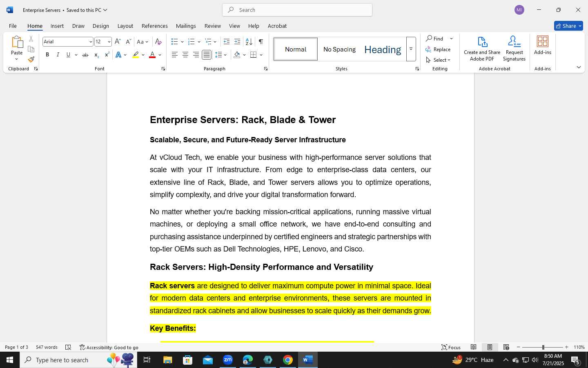Open the Select dropdown in Editing
The image size is (588, 368).
tap(438, 60)
